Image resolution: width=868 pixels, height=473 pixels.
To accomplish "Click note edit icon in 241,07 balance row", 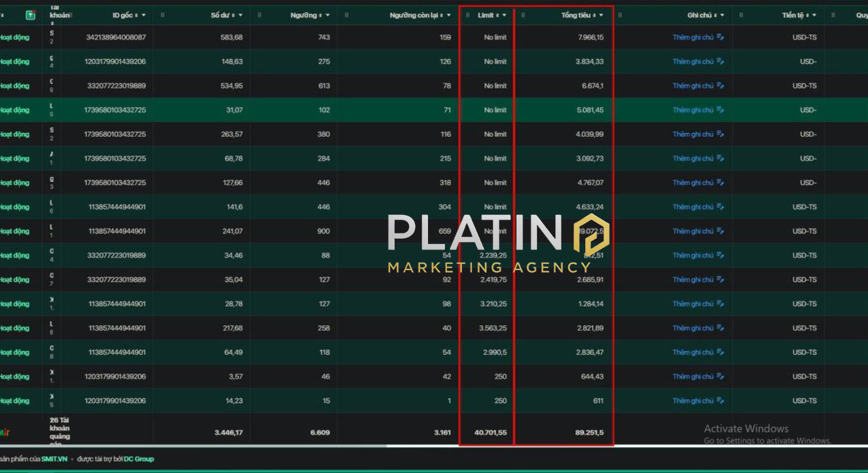I will 720,231.
